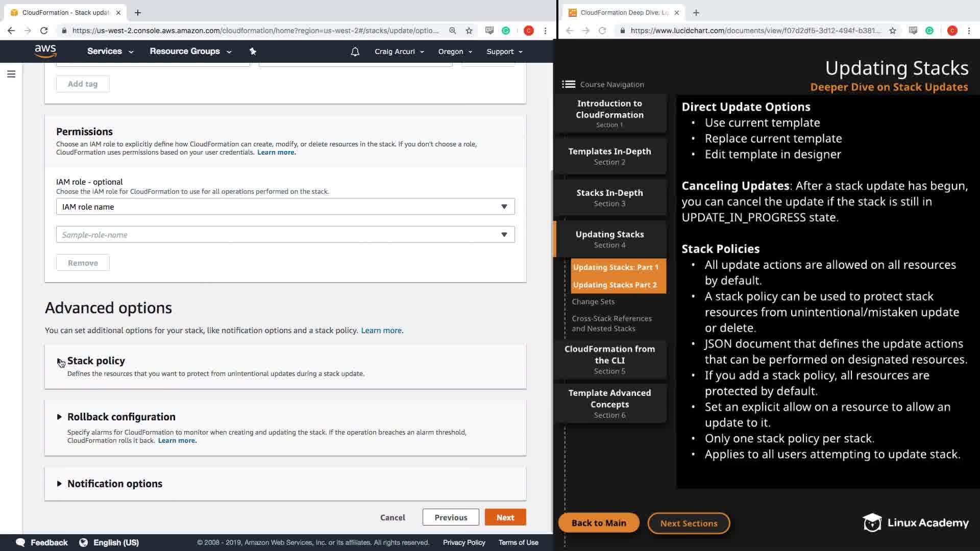The height and width of the screenshot is (551, 980).
Task: Click the zoom magnifier icon in address bar
Action: [452, 31]
